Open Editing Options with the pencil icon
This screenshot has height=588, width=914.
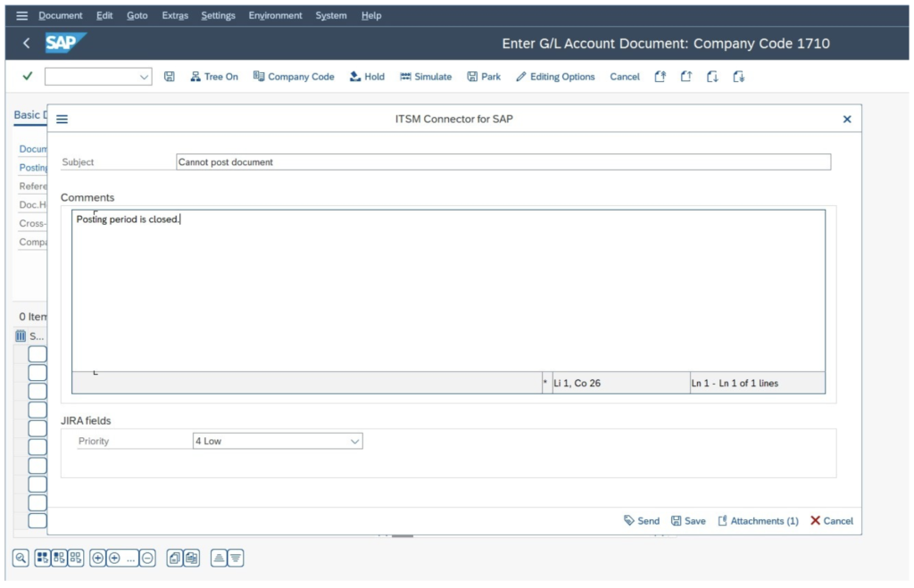[555, 77]
